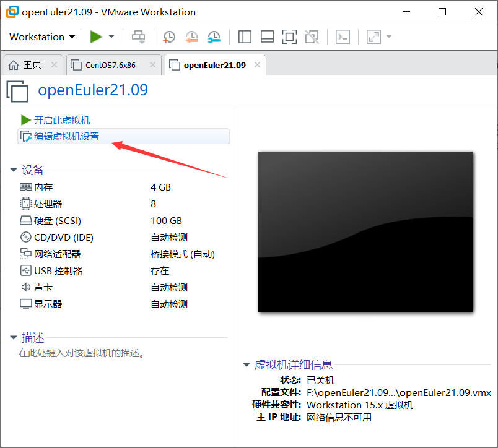Switch to the 主页 tab
Screen dimensions: 498x448
(32, 65)
